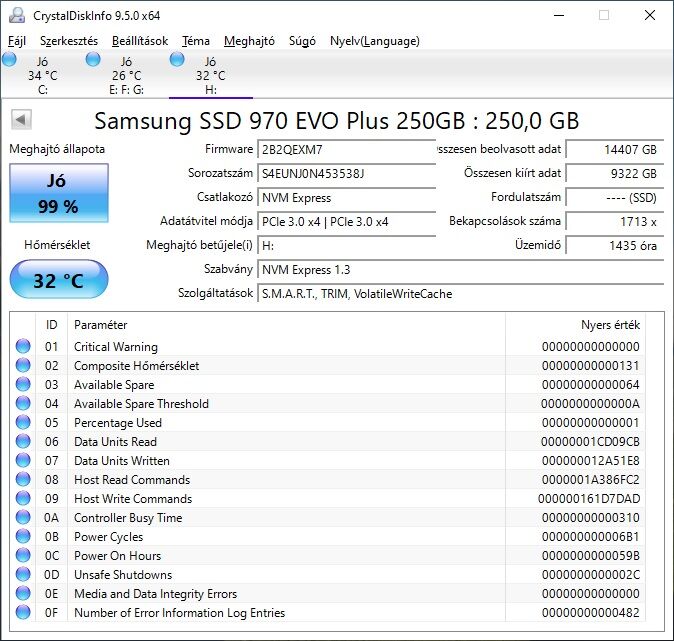Click status orb for Power On Hours

pos(23,555)
